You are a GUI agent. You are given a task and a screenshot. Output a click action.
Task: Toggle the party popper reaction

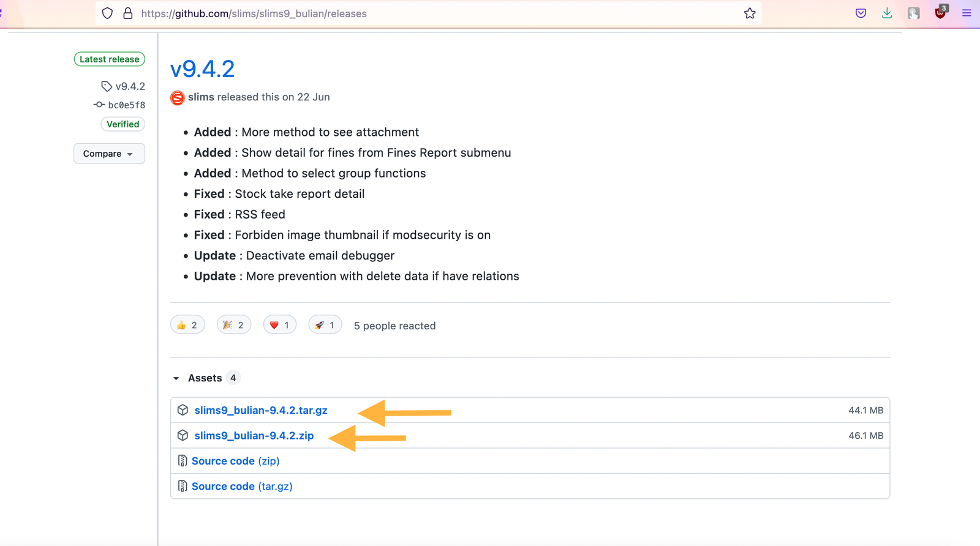point(234,325)
